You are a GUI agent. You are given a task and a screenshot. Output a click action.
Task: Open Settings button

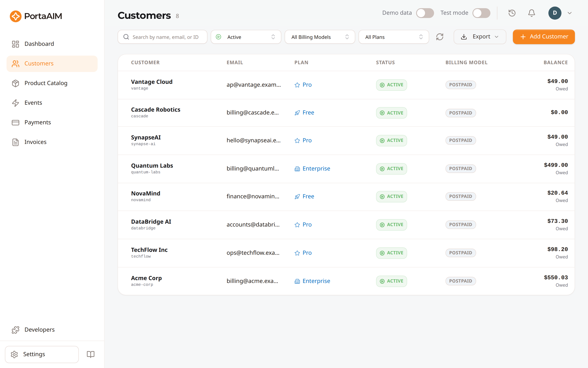(x=42, y=354)
